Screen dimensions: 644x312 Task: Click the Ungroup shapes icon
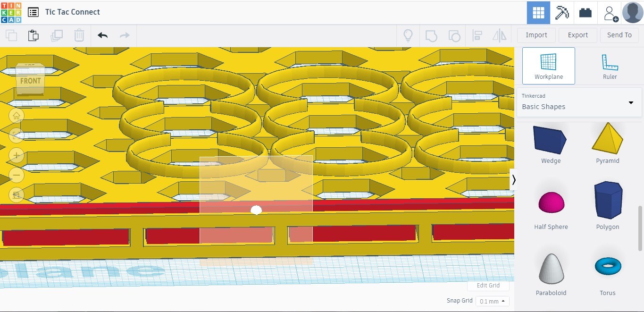point(454,35)
